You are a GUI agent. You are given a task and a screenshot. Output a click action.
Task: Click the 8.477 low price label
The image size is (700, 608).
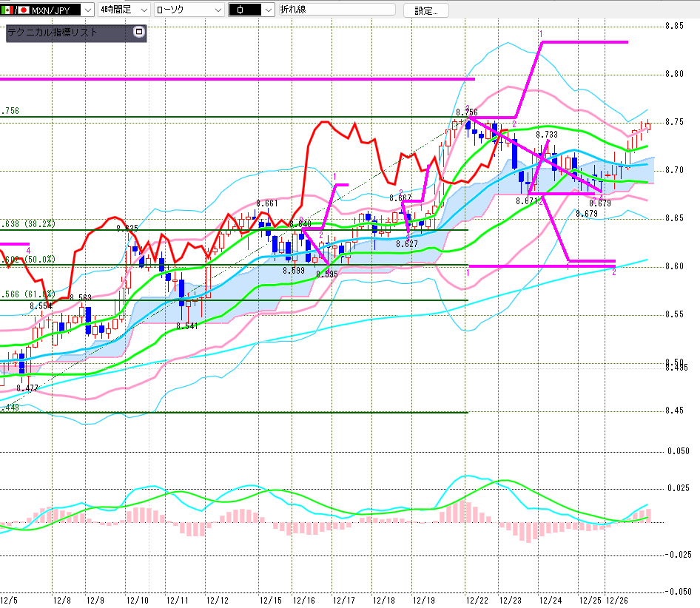pyautogui.click(x=27, y=388)
